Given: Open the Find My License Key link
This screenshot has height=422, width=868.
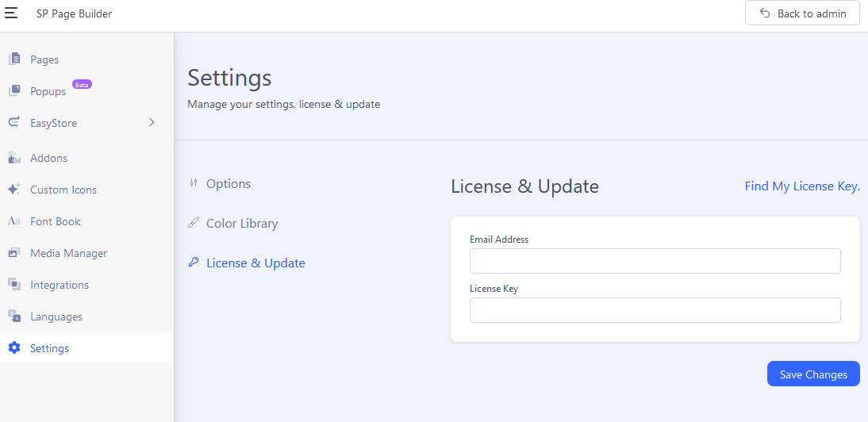Looking at the screenshot, I should pyautogui.click(x=802, y=186).
